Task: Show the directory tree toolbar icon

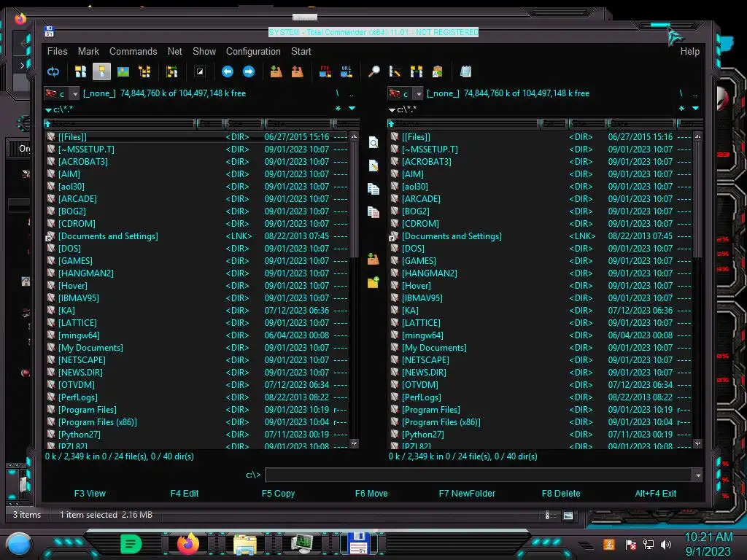Action: click(x=144, y=72)
